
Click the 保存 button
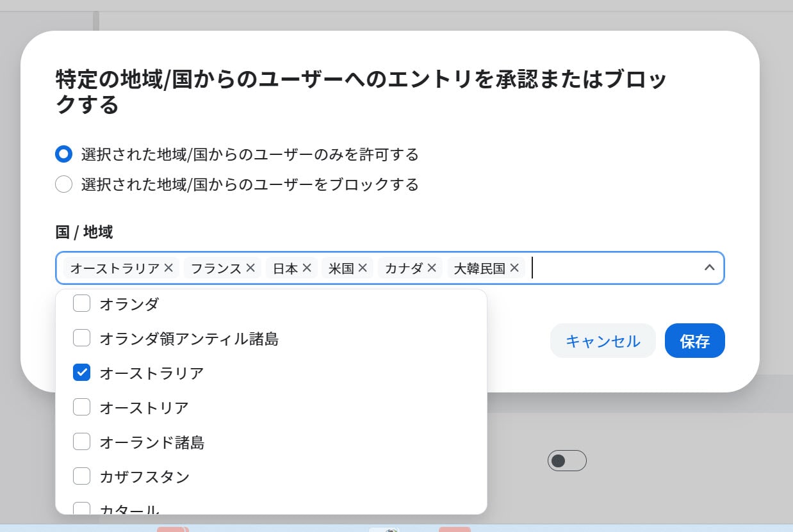[694, 341]
